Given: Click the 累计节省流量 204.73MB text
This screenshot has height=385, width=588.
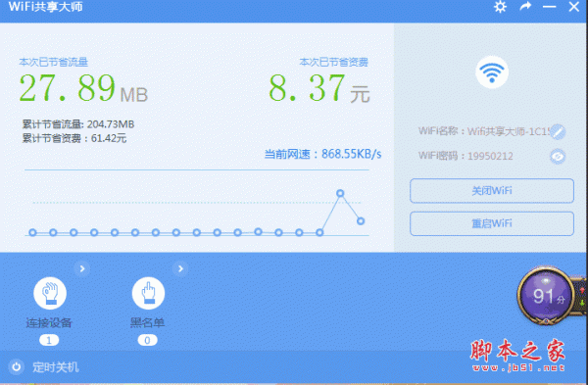Looking at the screenshot, I should [78, 124].
